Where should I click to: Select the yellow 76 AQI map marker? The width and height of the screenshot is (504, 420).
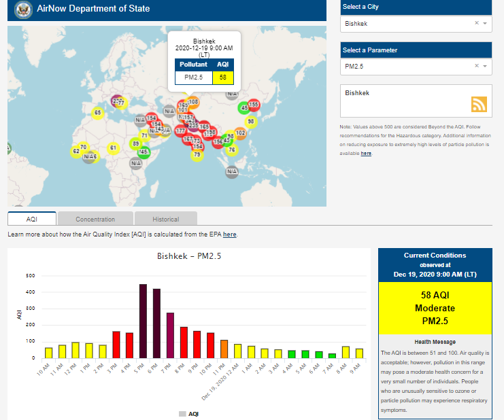[231, 150]
